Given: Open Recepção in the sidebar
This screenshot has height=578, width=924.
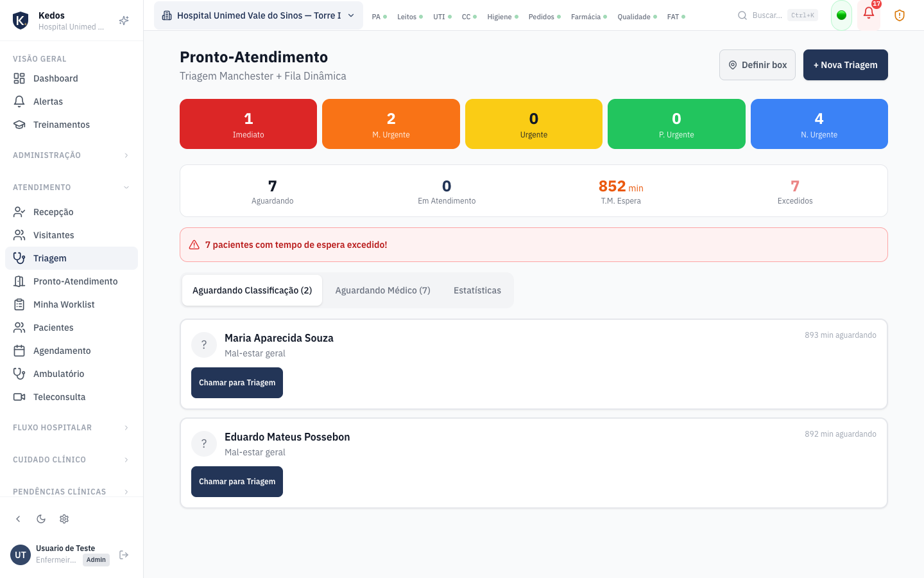Looking at the screenshot, I should coord(71,212).
